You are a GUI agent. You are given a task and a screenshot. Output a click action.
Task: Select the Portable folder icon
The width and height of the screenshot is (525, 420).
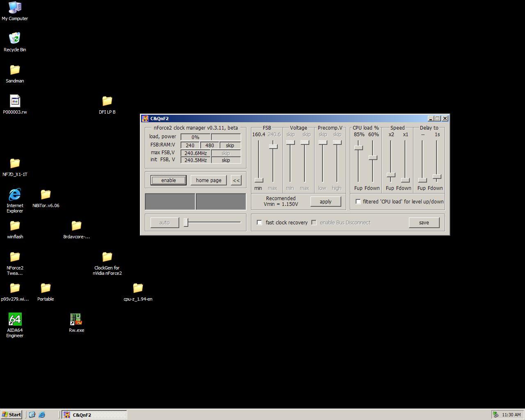pyautogui.click(x=46, y=292)
